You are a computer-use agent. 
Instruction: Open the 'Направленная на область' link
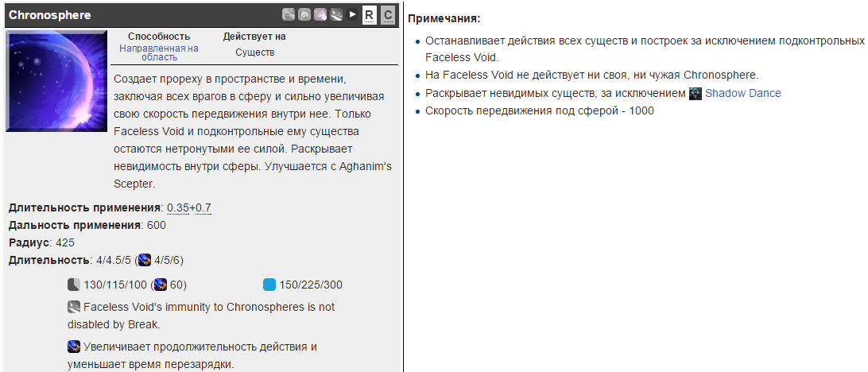point(159,52)
